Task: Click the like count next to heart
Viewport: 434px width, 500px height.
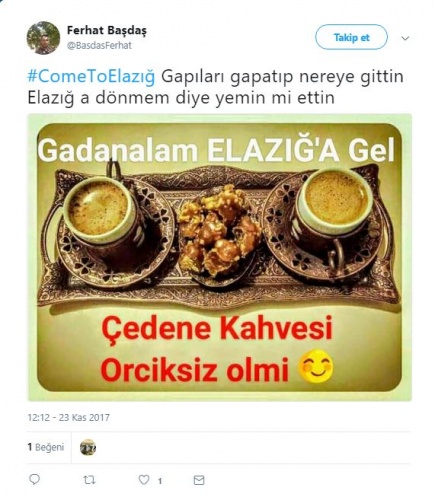Action: coord(160,481)
